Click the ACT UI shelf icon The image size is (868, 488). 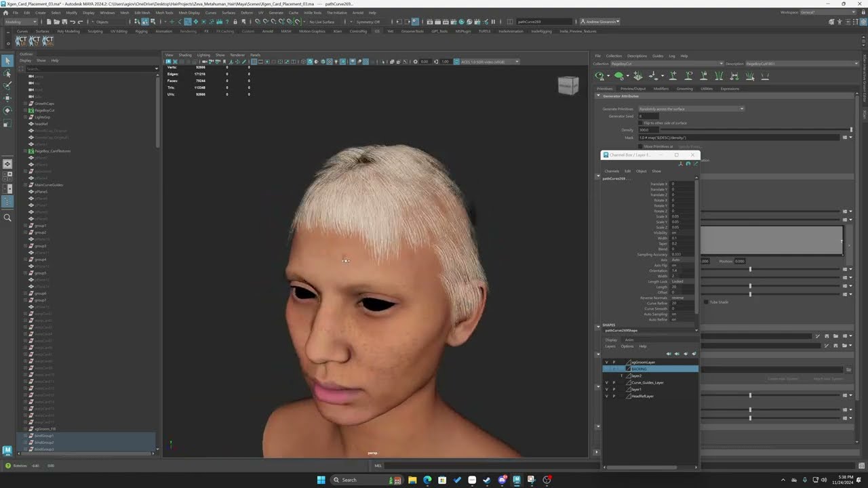tap(21, 41)
